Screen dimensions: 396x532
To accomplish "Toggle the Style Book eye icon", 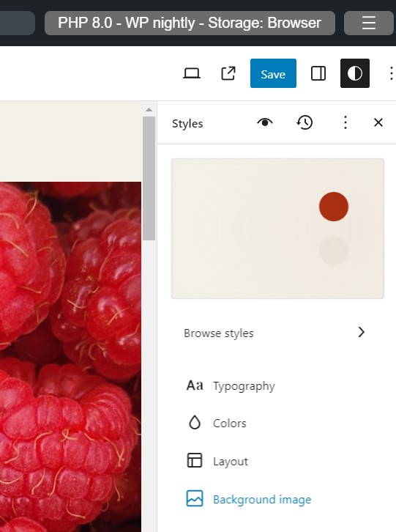I will pyautogui.click(x=265, y=122).
